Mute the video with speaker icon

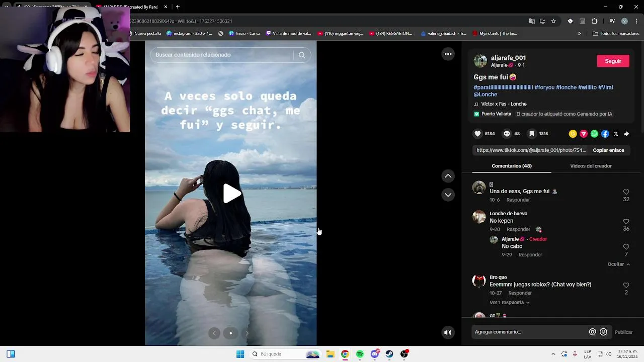(x=448, y=332)
